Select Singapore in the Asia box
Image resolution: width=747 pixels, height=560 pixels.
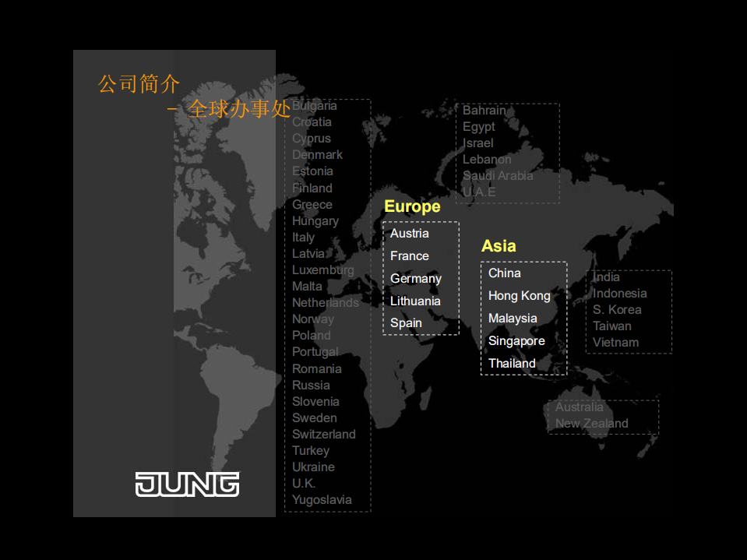pos(516,341)
